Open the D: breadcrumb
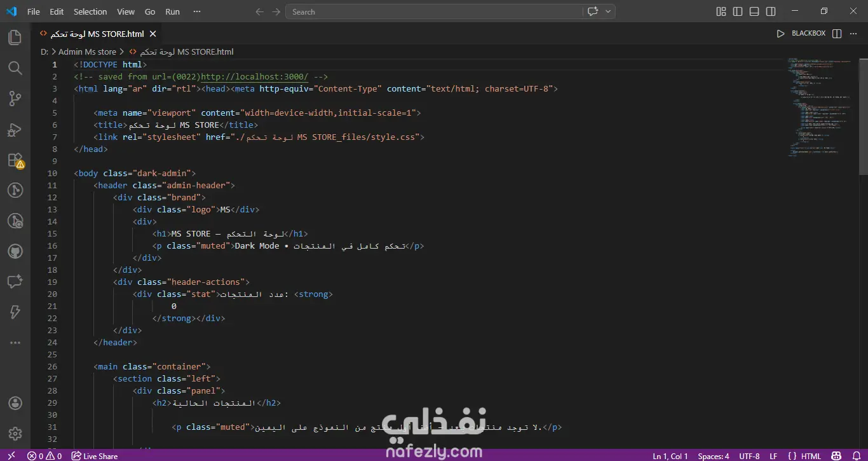This screenshot has width=868, height=461. pos(44,52)
